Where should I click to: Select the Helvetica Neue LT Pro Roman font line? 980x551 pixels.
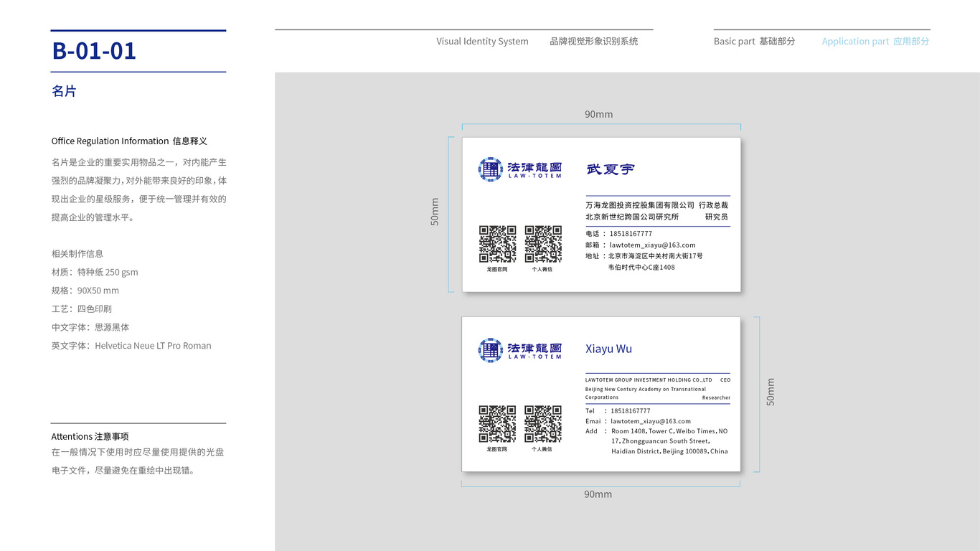tap(131, 346)
